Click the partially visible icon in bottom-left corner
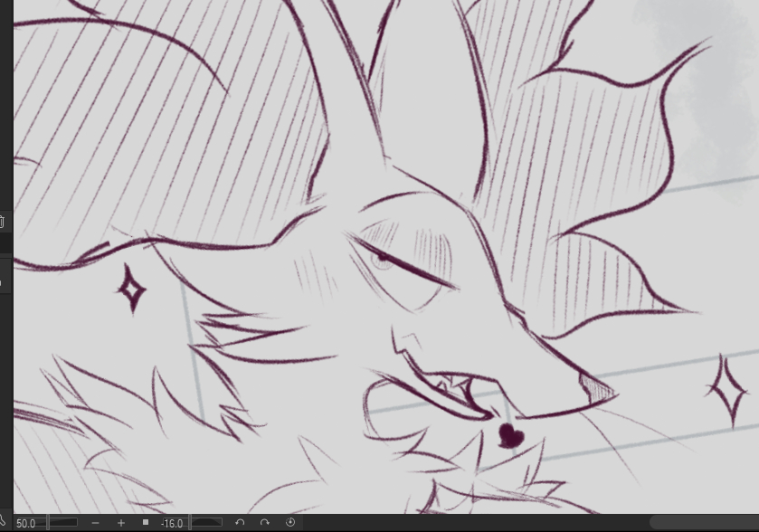Screen dimensions: 759x532 click(x=4, y=522)
